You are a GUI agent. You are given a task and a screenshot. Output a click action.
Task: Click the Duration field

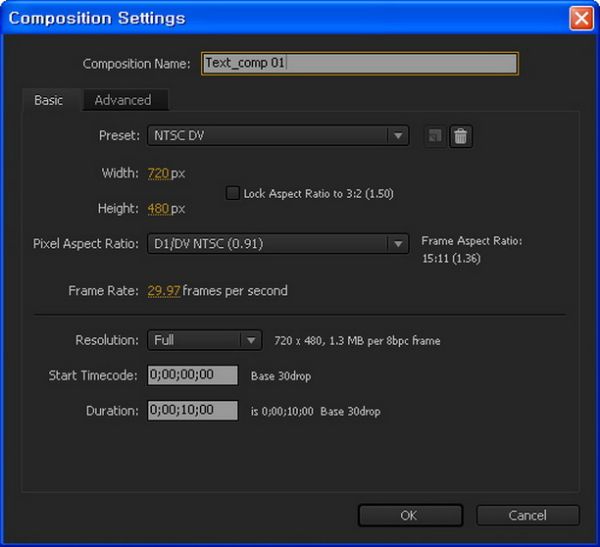(193, 410)
